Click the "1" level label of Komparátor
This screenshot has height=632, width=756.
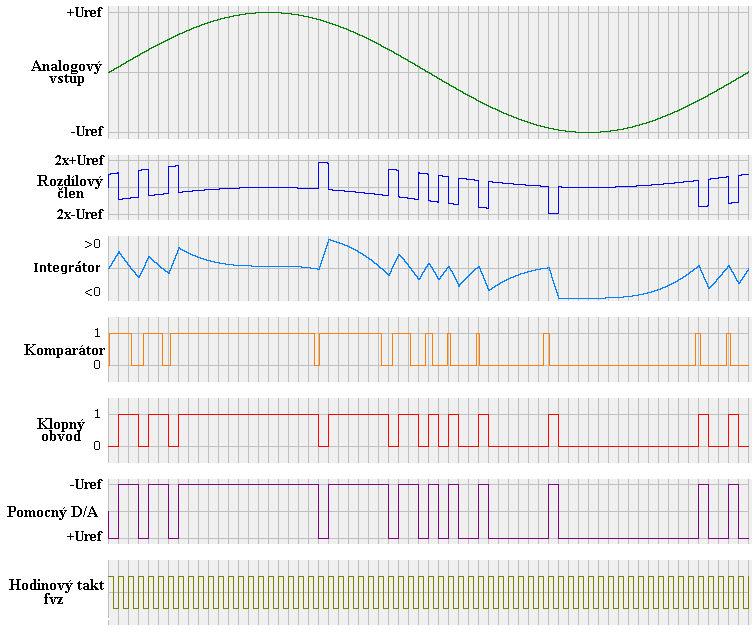pyautogui.click(x=97, y=333)
